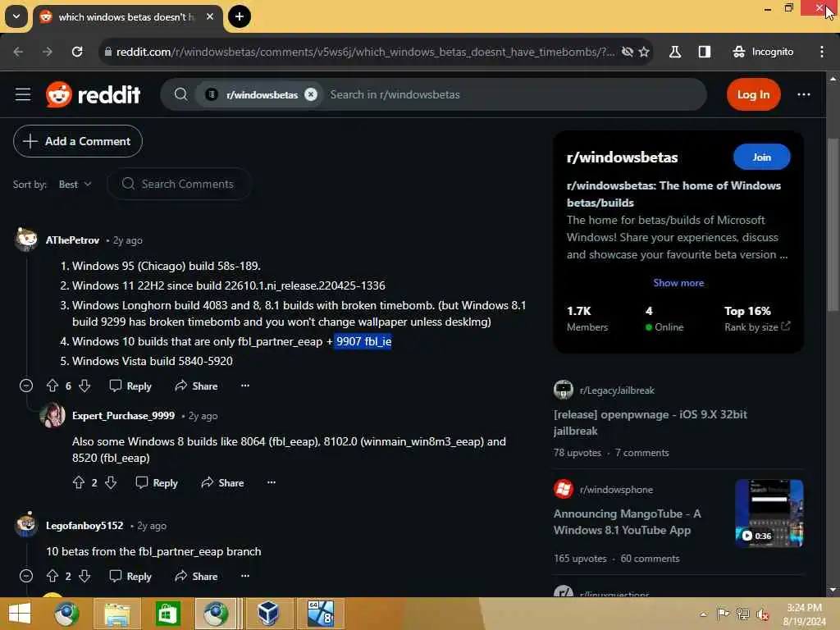Close the reddit browser tab
The height and width of the screenshot is (630, 840).
(x=210, y=16)
